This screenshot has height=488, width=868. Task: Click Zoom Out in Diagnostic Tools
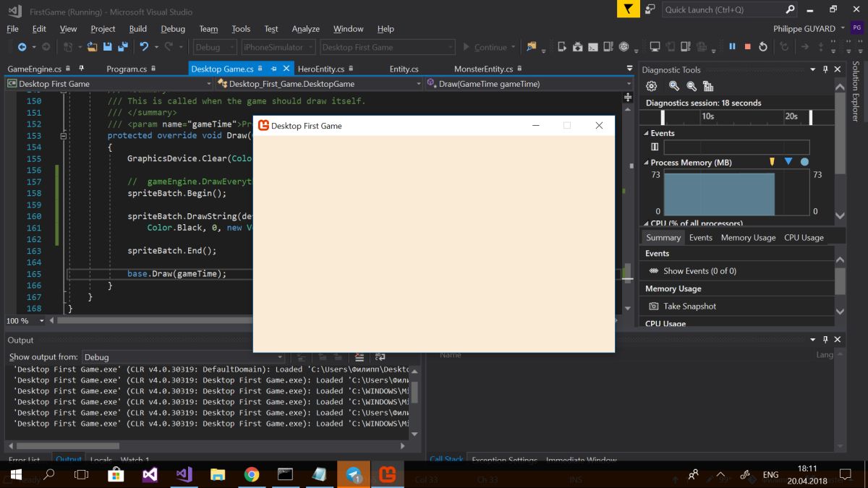(x=692, y=86)
